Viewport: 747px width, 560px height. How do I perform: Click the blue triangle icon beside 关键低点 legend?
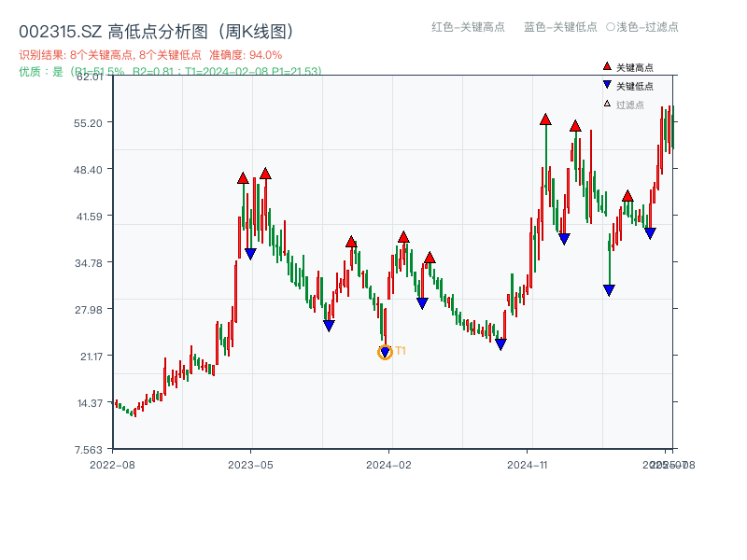[x=607, y=84]
